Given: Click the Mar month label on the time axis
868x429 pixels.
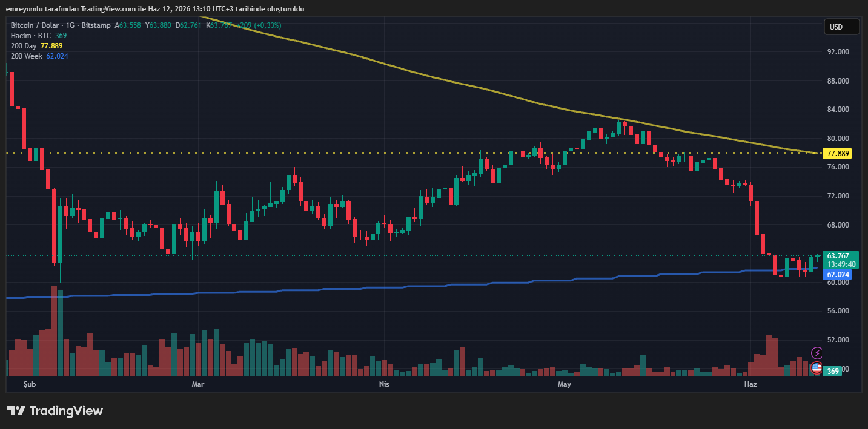Looking at the screenshot, I should pyautogui.click(x=197, y=384).
